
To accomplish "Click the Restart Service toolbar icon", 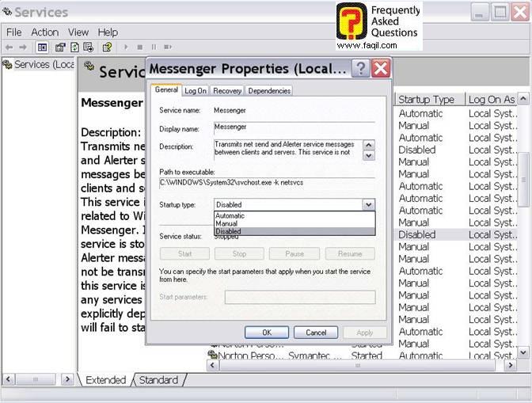I will [168, 48].
